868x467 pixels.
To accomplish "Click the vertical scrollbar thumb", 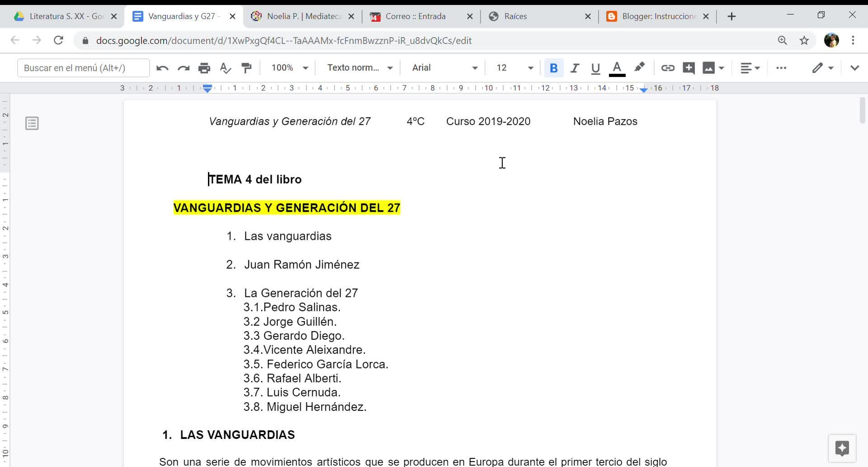I will pyautogui.click(x=862, y=110).
